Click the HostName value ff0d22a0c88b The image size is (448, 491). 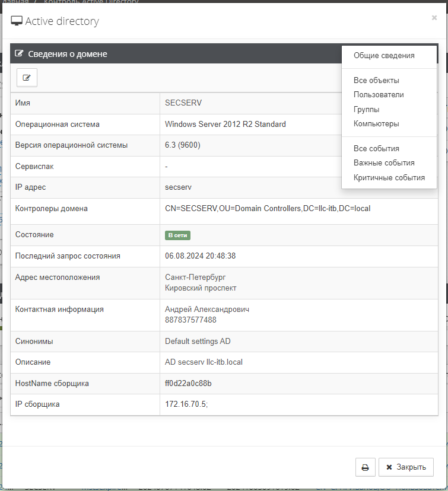(x=188, y=384)
